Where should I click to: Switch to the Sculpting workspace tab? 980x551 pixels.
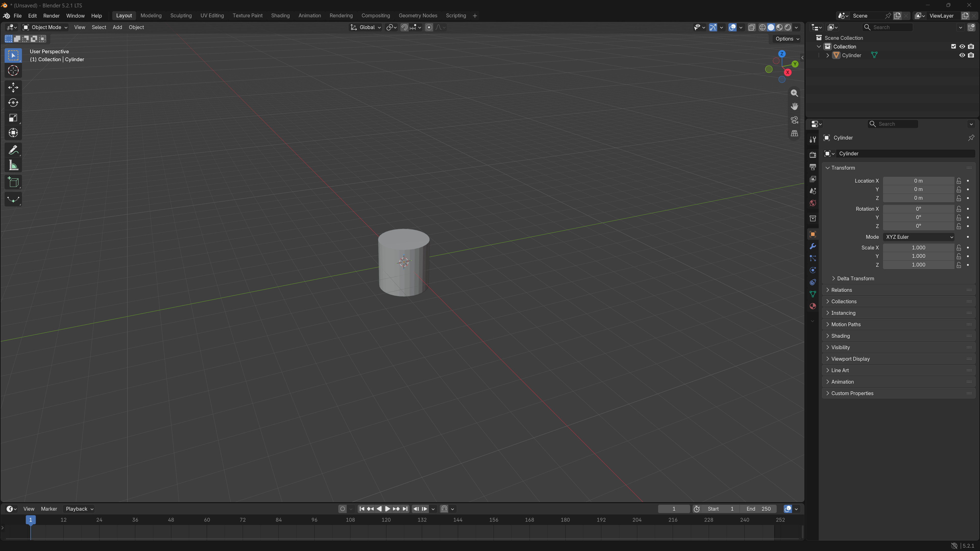181,16
